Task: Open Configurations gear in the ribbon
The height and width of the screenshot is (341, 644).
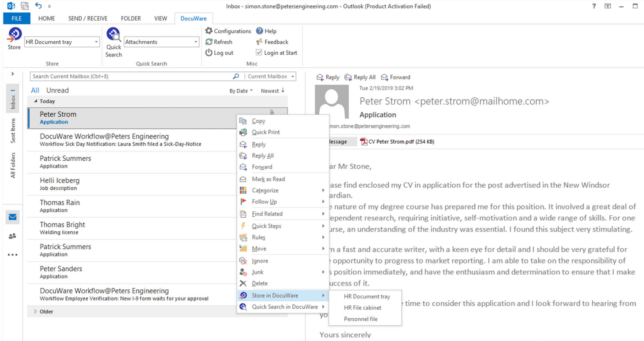Action: (x=228, y=31)
